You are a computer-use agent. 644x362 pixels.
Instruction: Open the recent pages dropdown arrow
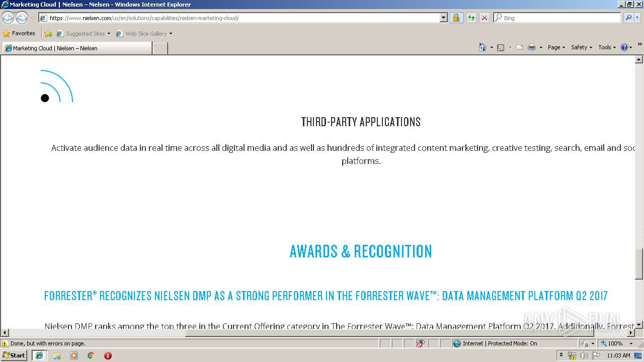click(x=33, y=18)
